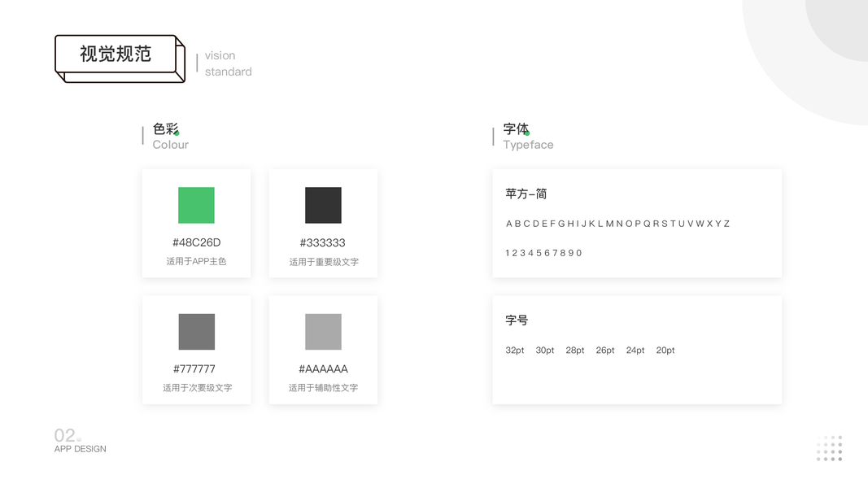Image resolution: width=868 pixels, height=488 pixels.
Task: Click the 苹方-简 font name
Action: (526, 194)
